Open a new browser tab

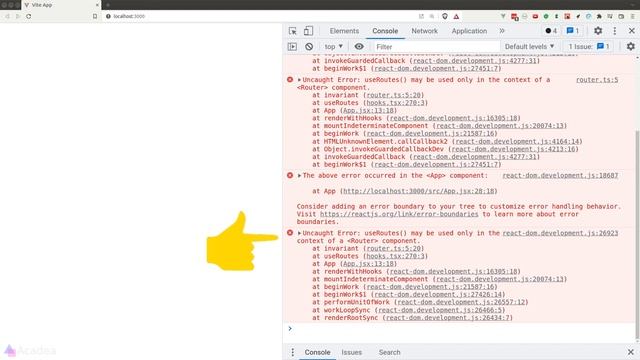click(x=108, y=5)
